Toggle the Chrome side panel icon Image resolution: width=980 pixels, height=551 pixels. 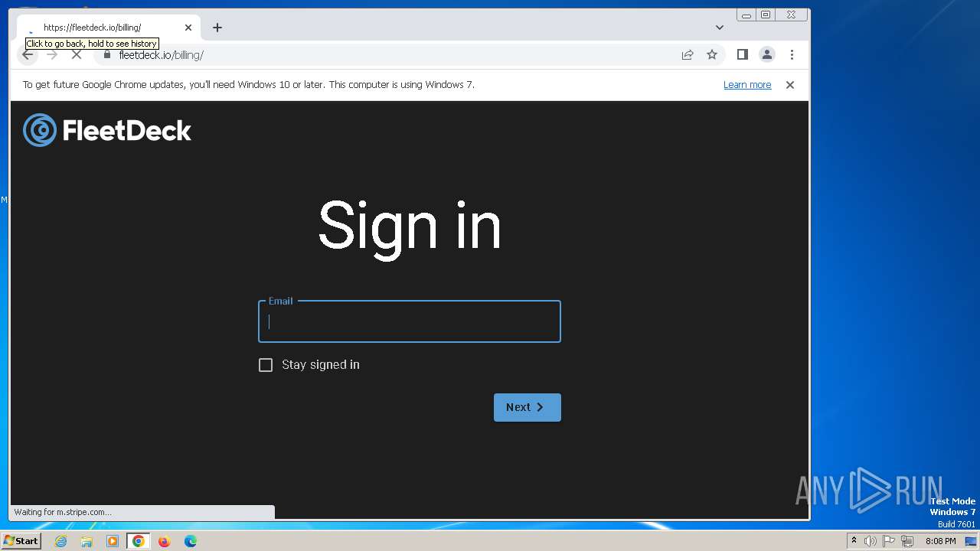[742, 54]
